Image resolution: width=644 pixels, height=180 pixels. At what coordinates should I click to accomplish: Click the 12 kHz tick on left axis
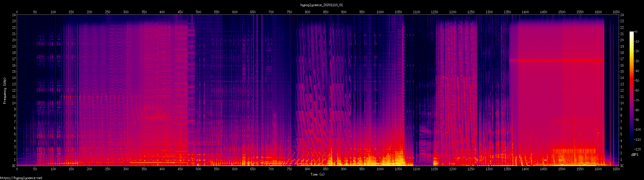14,90
